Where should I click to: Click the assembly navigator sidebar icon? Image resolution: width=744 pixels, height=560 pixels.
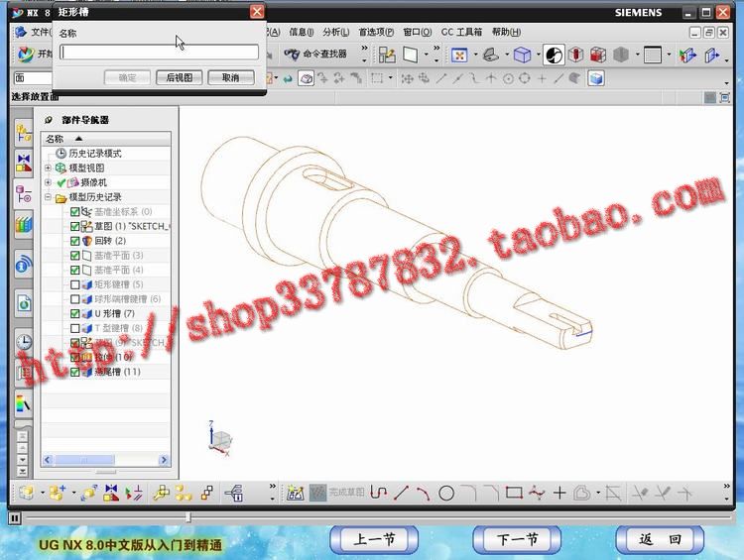pos(23,133)
